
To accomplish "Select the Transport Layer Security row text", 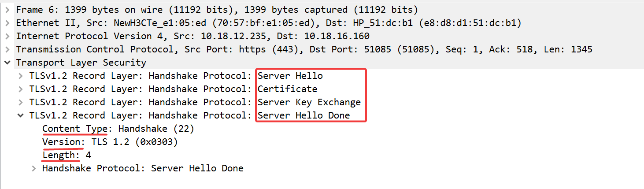I will tap(81, 63).
